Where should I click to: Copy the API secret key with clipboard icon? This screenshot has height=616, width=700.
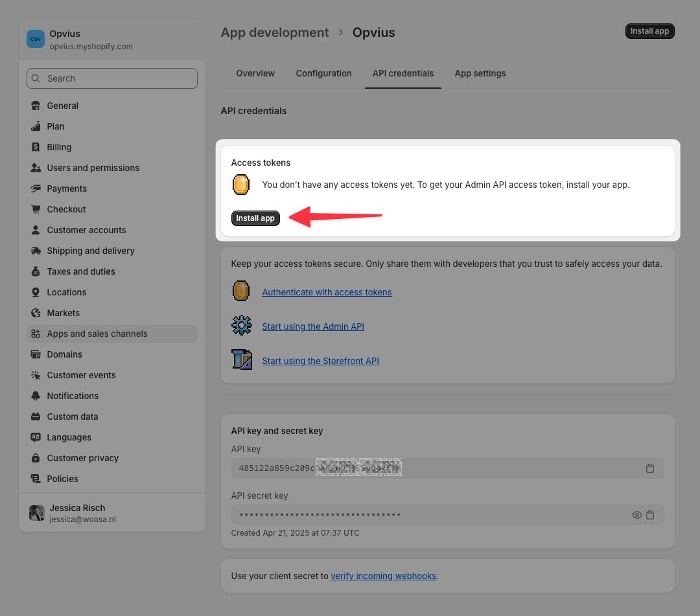pyautogui.click(x=650, y=515)
